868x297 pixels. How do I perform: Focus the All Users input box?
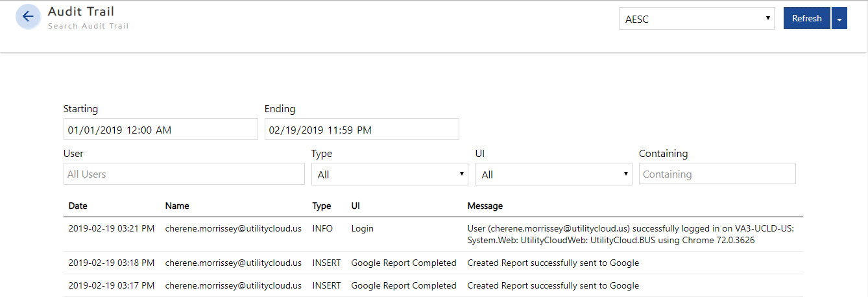tap(184, 174)
